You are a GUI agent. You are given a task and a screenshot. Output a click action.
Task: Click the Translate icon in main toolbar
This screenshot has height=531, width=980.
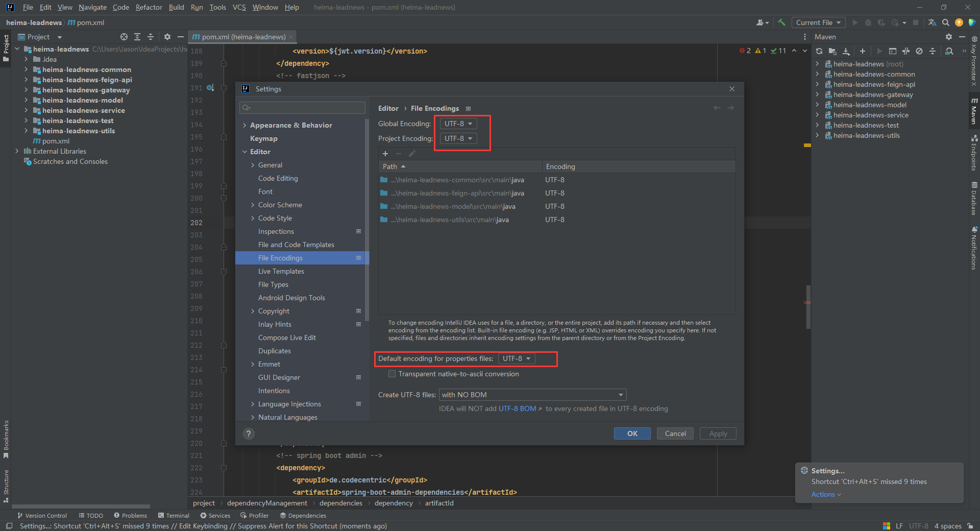click(x=932, y=22)
